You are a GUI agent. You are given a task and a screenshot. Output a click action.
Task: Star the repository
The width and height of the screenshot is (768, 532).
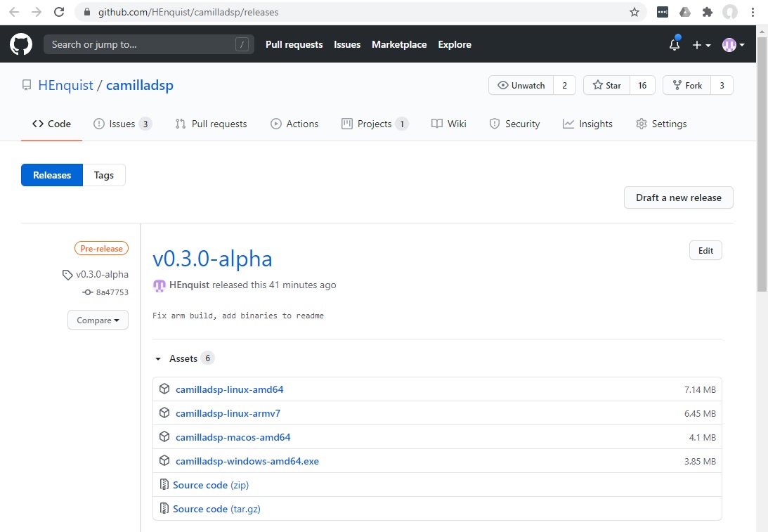[607, 85]
